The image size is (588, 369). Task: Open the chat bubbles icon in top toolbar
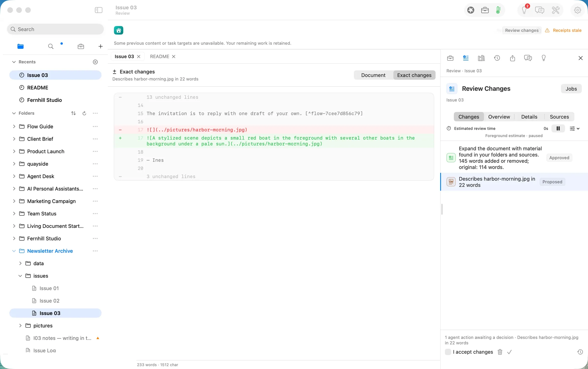(x=539, y=10)
